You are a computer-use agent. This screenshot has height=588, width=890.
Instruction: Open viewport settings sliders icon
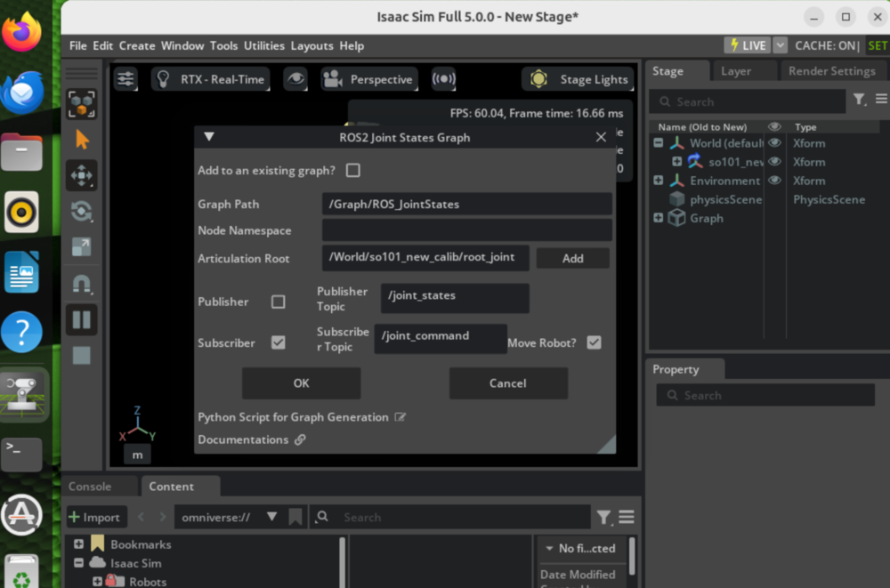coord(126,79)
